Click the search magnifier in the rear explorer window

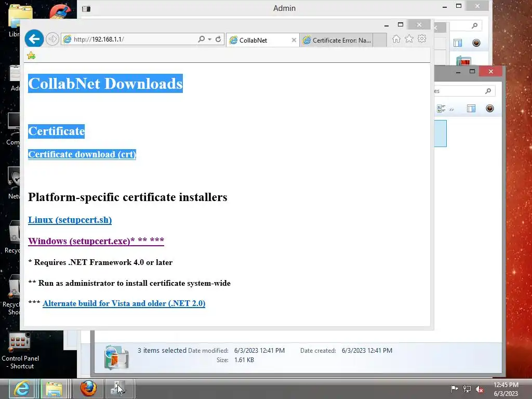click(488, 91)
